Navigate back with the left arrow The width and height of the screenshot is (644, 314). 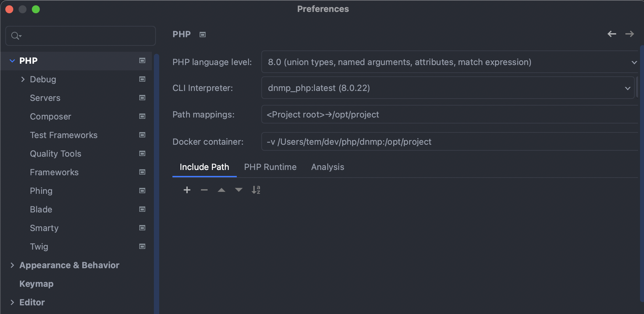click(612, 34)
